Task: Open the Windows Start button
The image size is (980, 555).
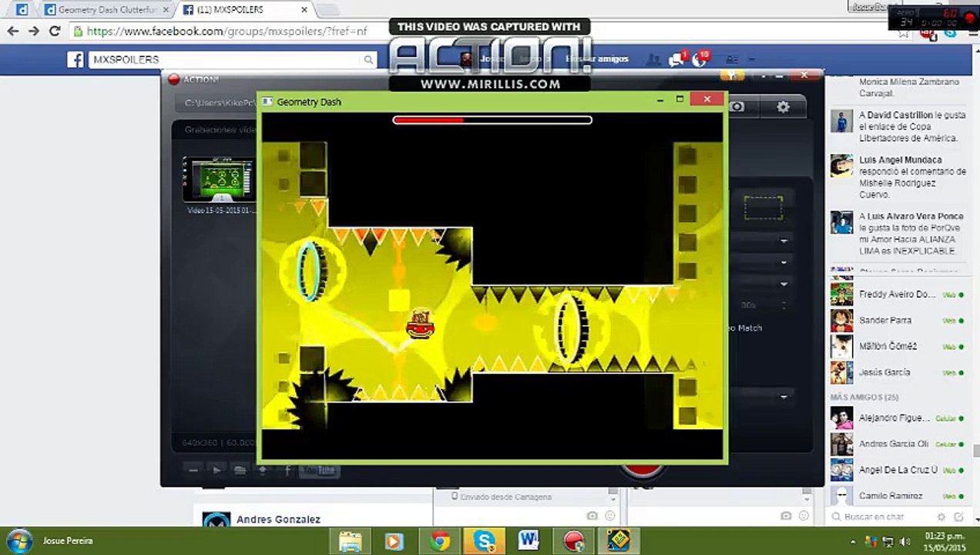Action: pos(18,540)
